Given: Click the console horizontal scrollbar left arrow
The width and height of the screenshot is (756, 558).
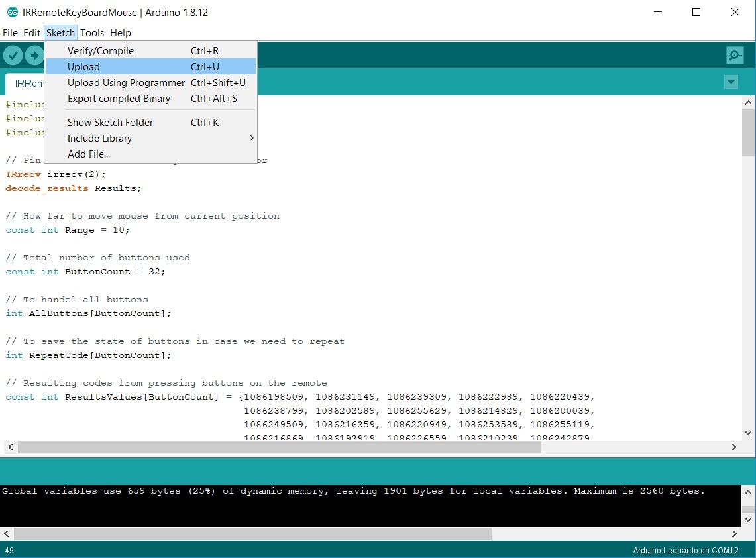Looking at the screenshot, I should coord(6,533).
